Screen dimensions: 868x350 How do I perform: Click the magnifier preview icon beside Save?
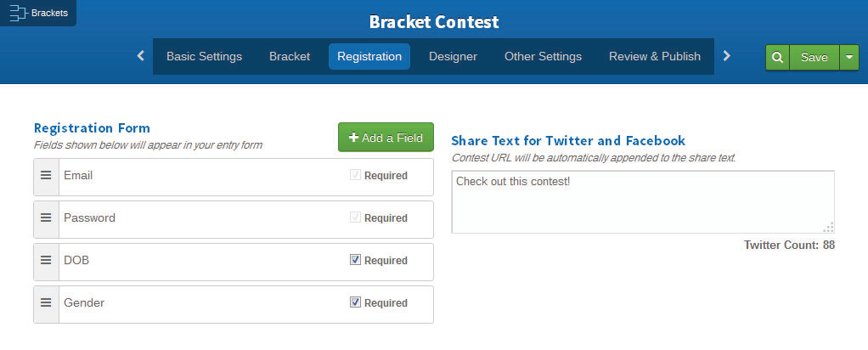pos(777,57)
